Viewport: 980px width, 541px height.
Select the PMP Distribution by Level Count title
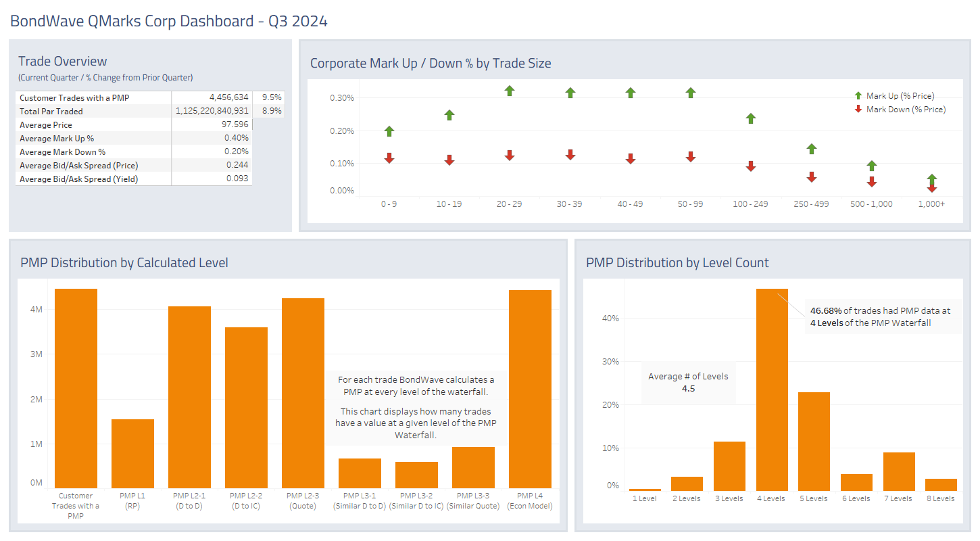677,263
